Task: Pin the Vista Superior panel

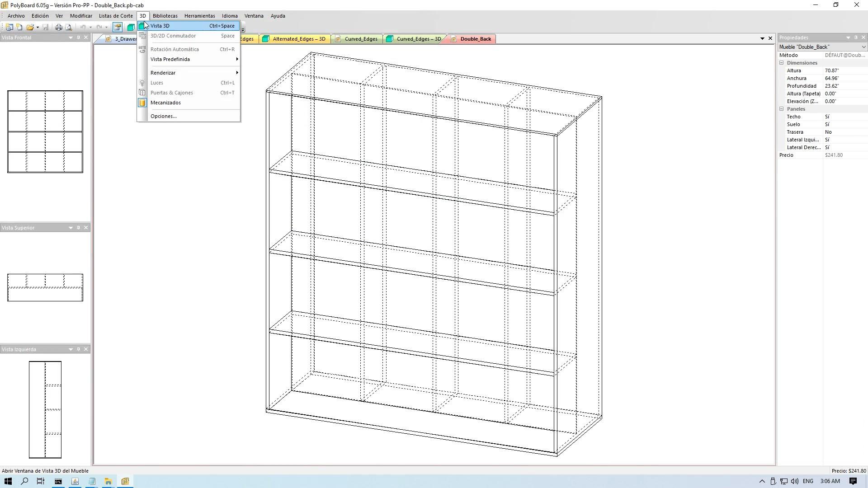Action: click(78, 228)
